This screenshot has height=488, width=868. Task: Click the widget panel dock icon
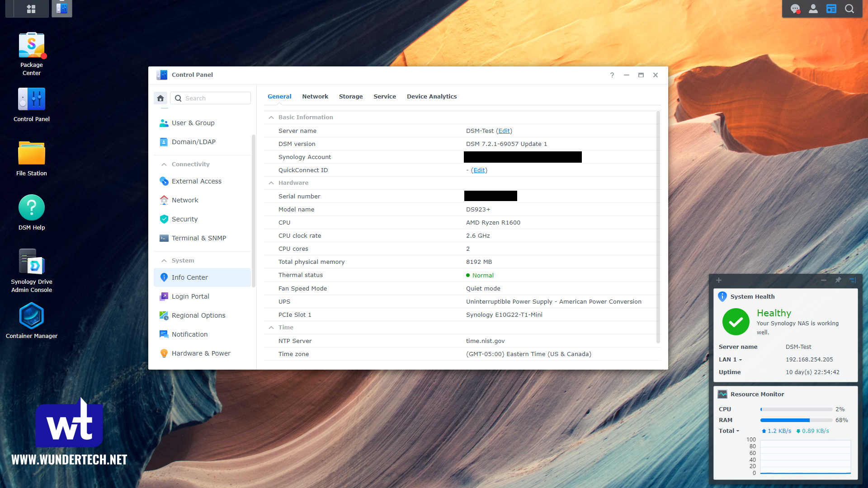853,280
